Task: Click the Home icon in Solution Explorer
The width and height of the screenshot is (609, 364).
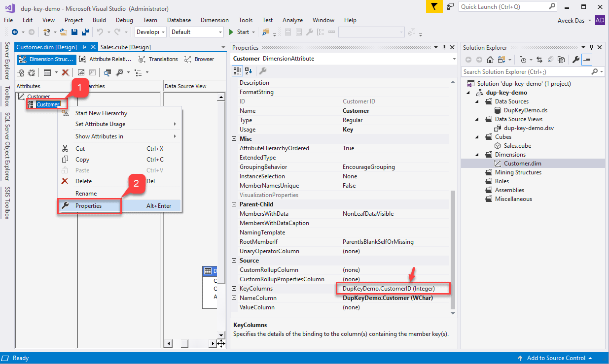Action: click(490, 60)
